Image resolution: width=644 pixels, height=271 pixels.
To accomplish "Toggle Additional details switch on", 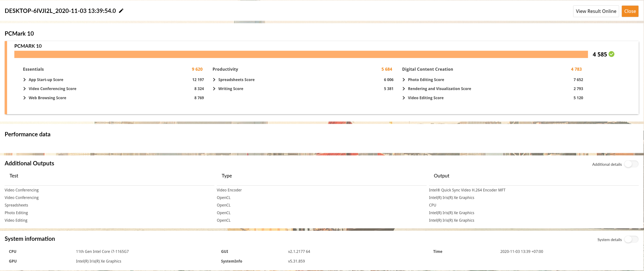I will pyautogui.click(x=631, y=164).
